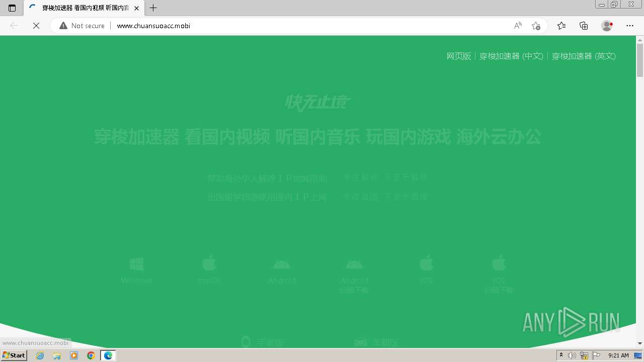Open the Action Center flag icon
Image resolution: width=644 pixels, height=362 pixels.
596,355
